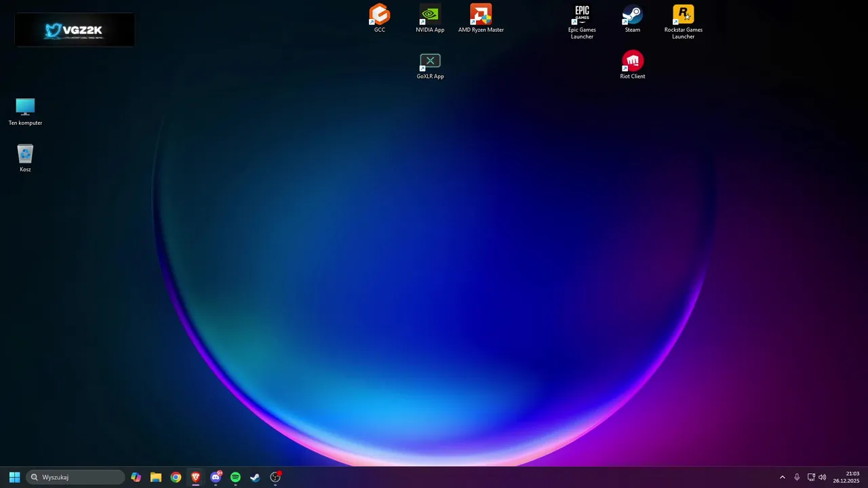868x488 pixels.
Task: Click the VGZ2K desktop widget
Action: tap(75, 30)
